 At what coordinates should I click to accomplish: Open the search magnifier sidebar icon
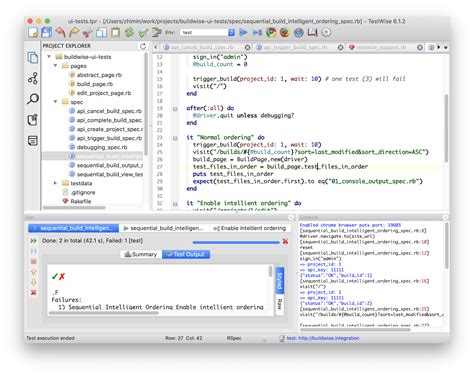pyautogui.click(x=33, y=99)
